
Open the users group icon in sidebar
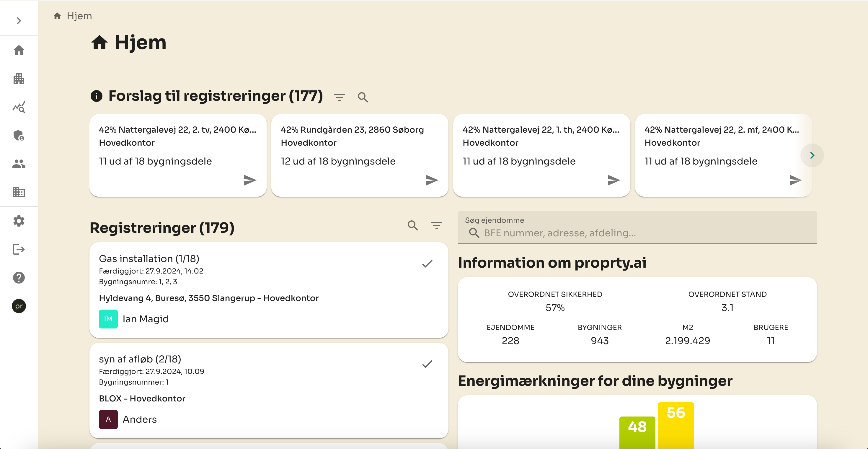tap(19, 164)
